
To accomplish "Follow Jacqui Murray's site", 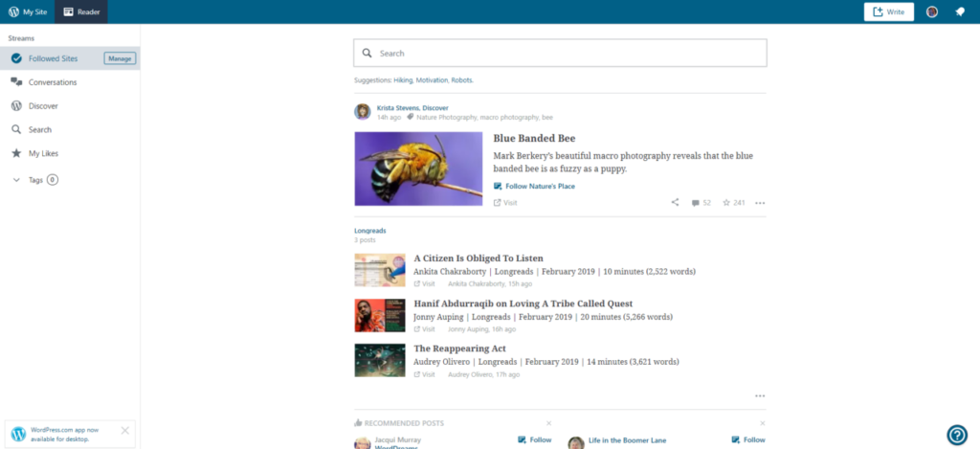I will click(535, 439).
